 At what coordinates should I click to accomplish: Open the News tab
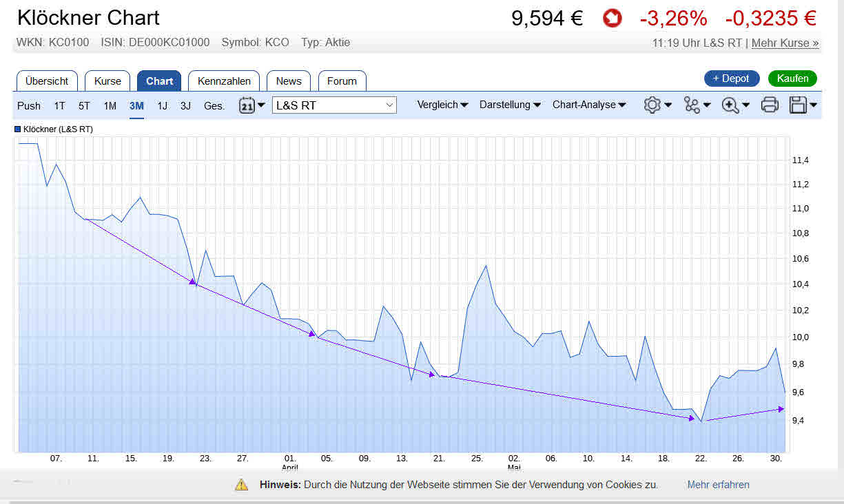pyautogui.click(x=289, y=81)
